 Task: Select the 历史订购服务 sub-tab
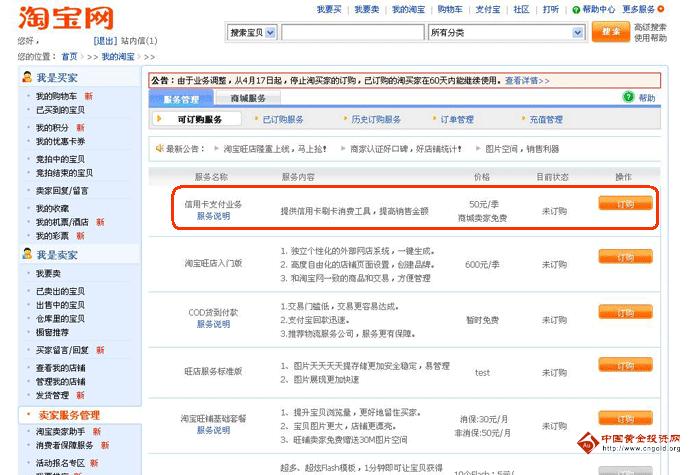pyautogui.click(x=376, y=119)
